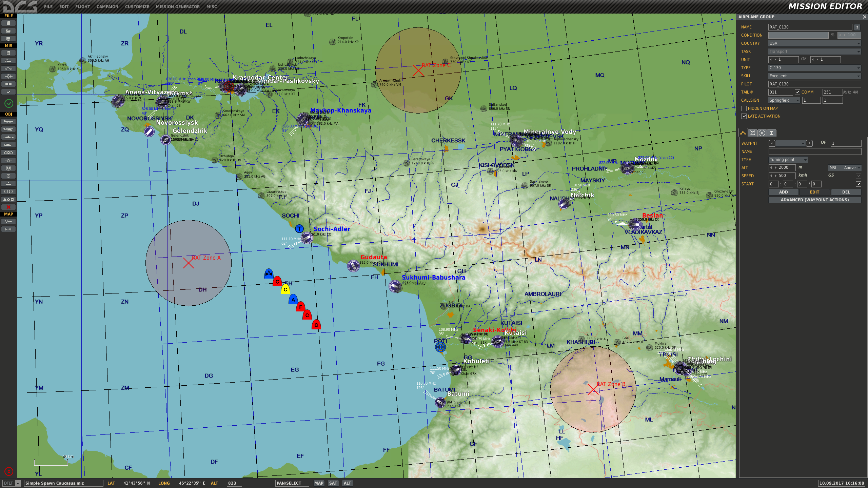Click the red delete object icon
Viewport: 868px width, 488px height.
8,207
